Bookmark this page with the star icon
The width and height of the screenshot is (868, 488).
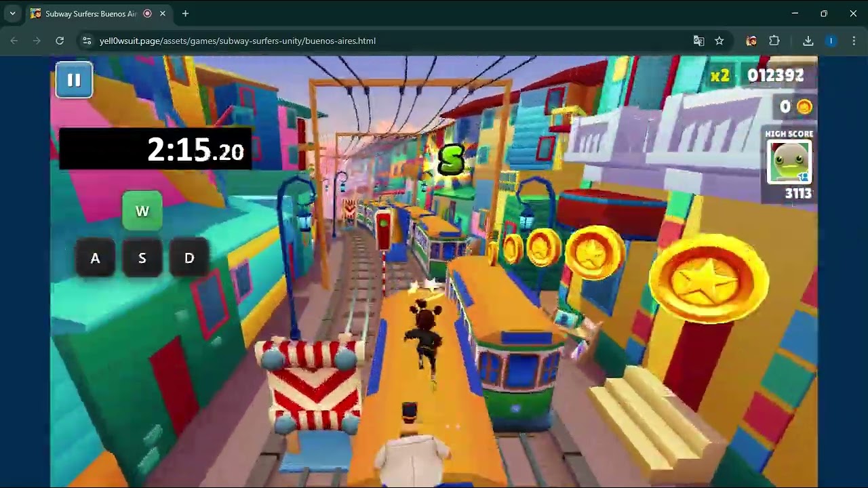(719, 41)
